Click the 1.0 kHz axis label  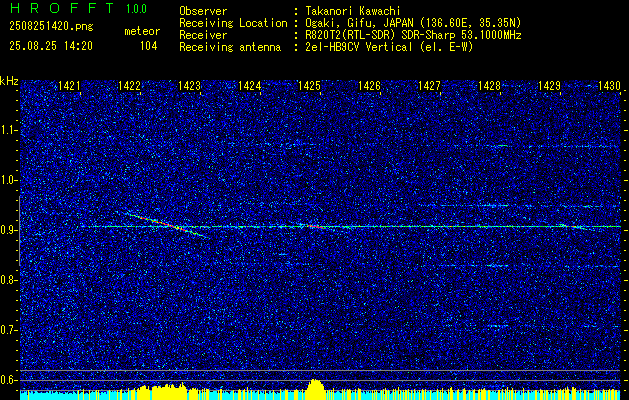point(9,180)
